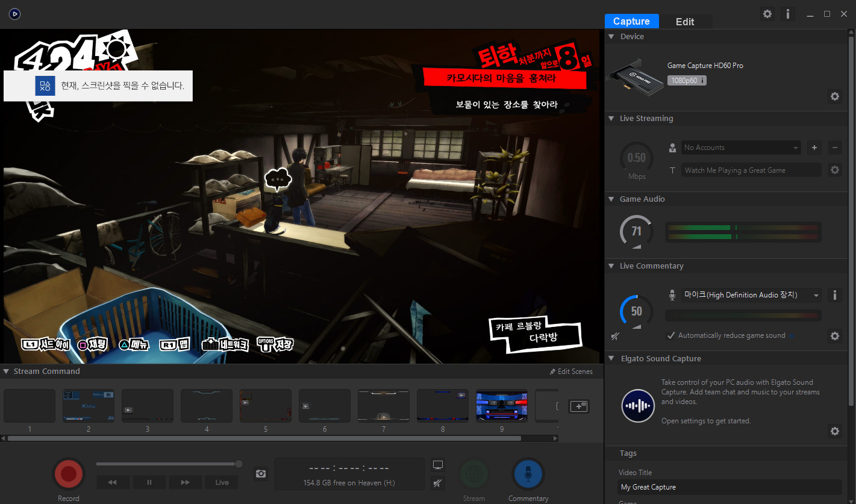The width and height of the screenshot is (856, 504).
Task: Switch to the Capture tab
Action: 631,21
